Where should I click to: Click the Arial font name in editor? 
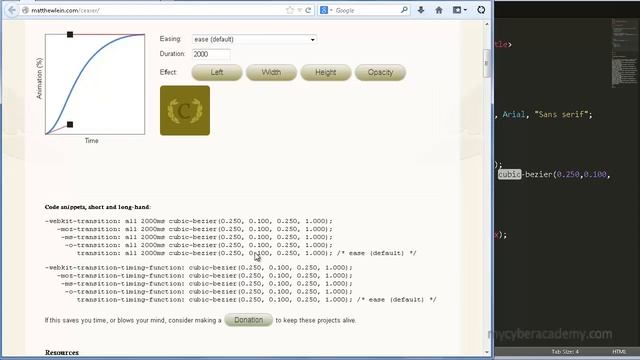click(514, 114)
